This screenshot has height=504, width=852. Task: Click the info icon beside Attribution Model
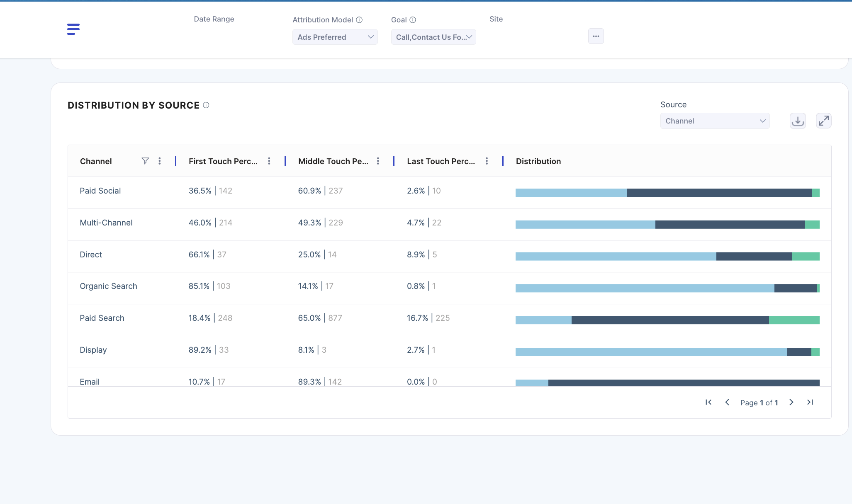click(x=359, y=20)
